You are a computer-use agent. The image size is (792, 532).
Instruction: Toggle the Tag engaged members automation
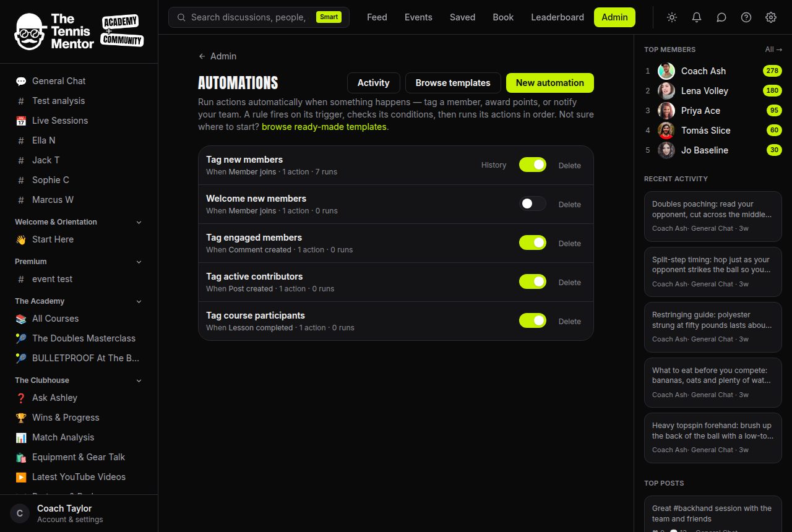tap(533, 242)
